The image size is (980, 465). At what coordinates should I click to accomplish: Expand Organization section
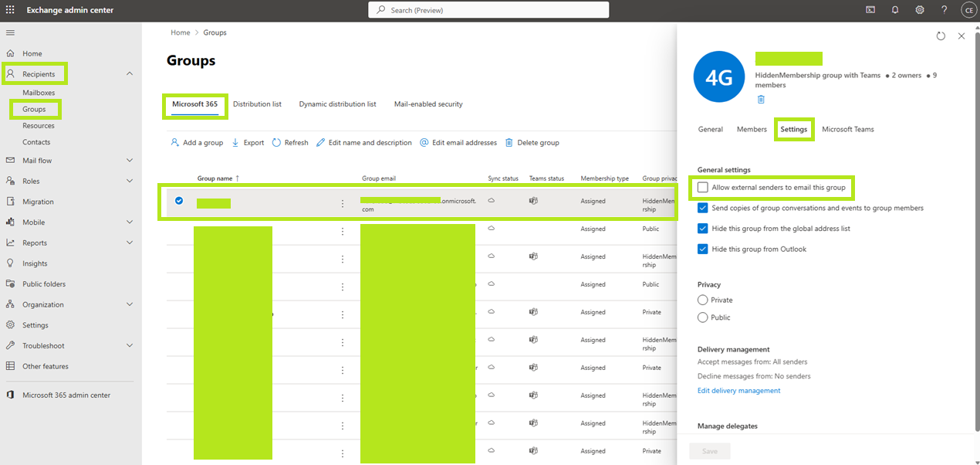[x=129, y=304]
